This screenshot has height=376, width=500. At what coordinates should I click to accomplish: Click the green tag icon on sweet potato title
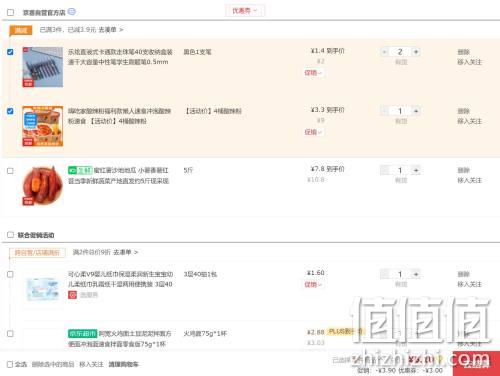(80, 170)
